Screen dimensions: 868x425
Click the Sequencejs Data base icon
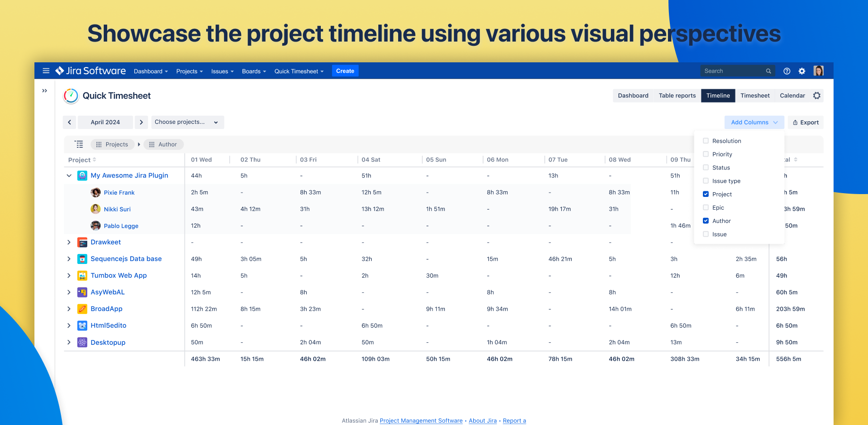click(x=82, y=259)
